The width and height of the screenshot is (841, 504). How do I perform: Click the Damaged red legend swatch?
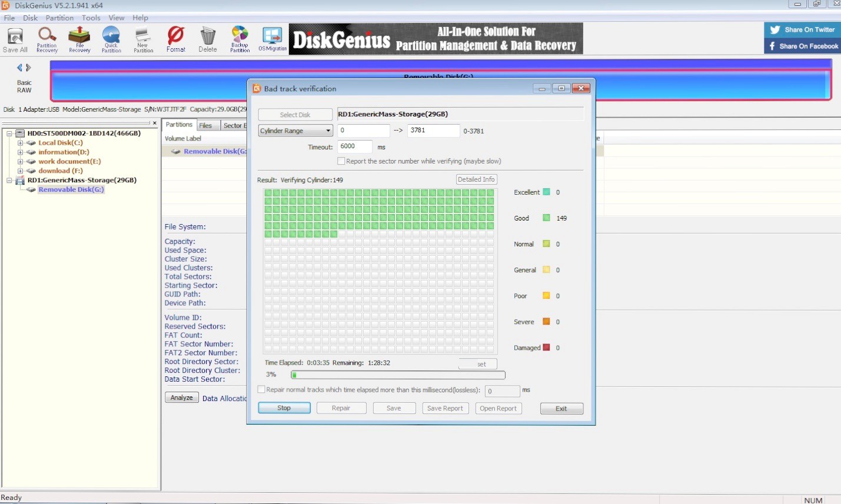[546, 348]
